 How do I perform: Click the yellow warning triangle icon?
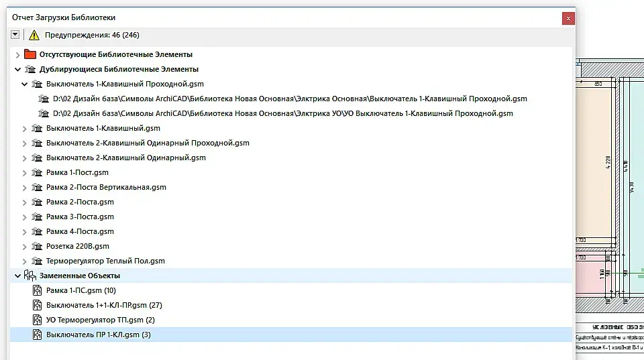pyautogui.click(x=34, y=35)
